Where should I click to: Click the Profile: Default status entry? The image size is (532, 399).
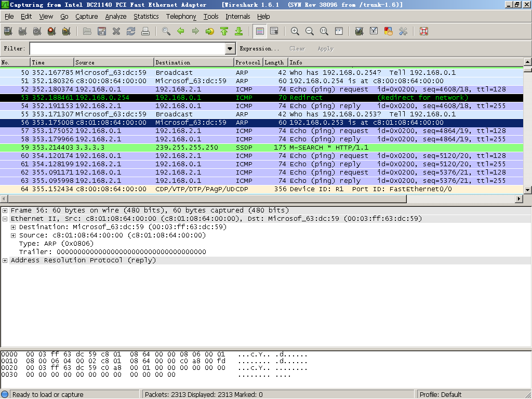[x=441, y=395]
